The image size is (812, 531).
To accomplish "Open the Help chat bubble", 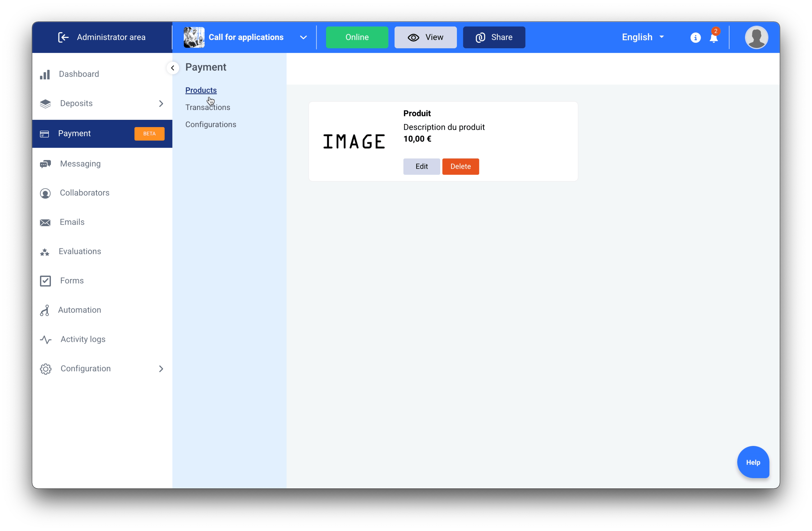I will click(x=753, y=462).
